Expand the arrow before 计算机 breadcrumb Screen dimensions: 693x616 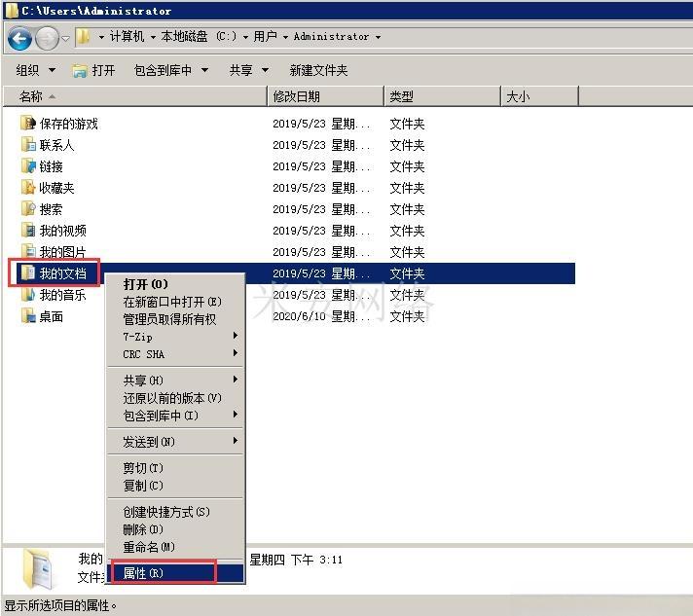(101, 37)
